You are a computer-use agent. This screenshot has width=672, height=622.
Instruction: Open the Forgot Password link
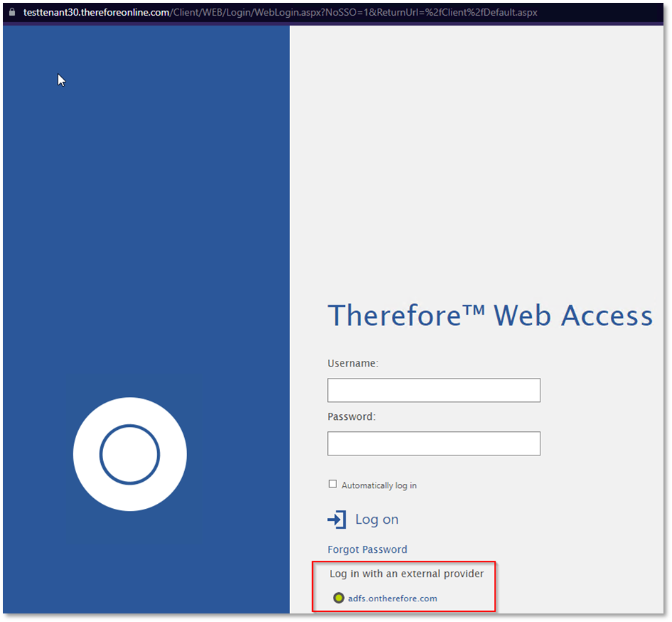point(367,549)
